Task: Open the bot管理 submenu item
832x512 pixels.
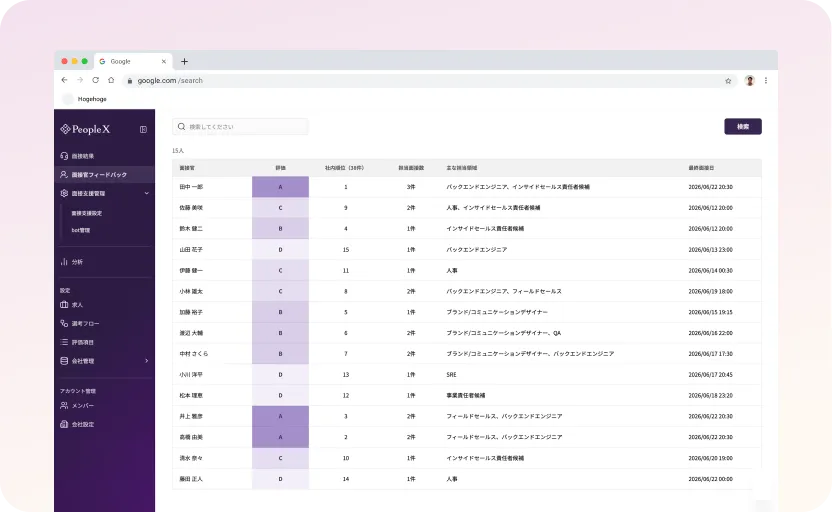Action: click(81, 230)
